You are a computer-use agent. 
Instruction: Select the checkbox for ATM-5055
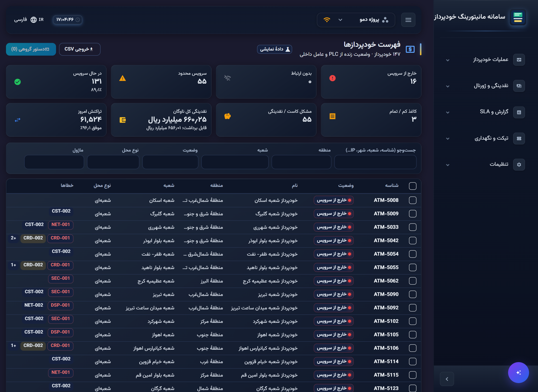412,268
